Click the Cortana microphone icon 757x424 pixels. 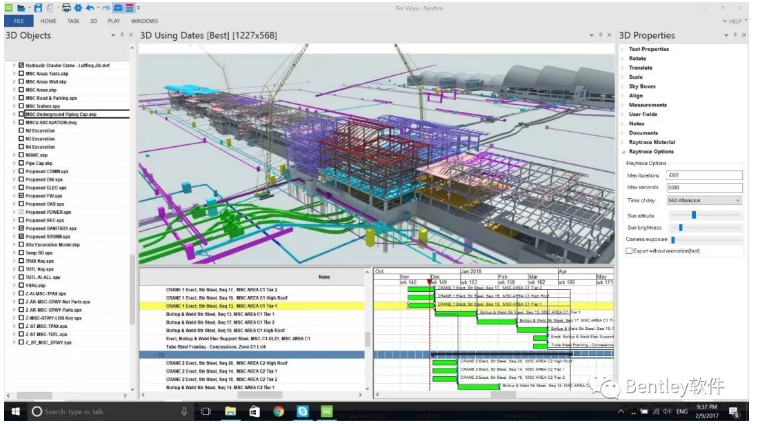tap(184, 411)
